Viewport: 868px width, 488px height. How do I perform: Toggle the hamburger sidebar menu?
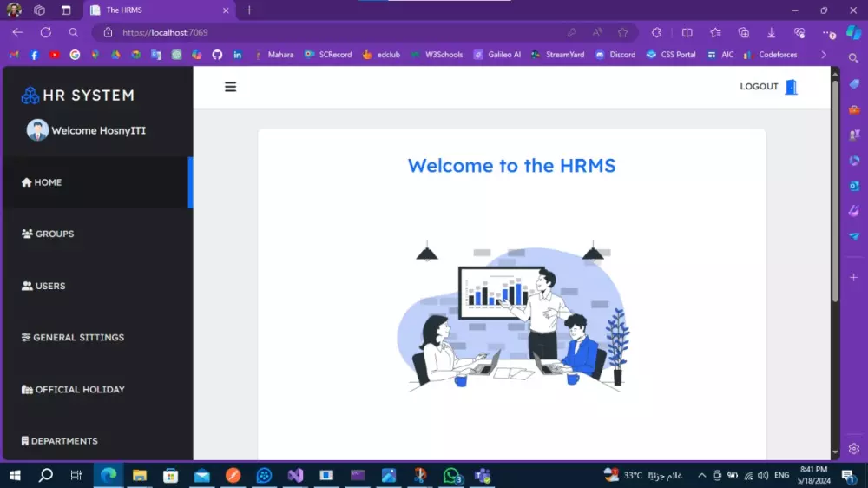click(x=230, y=87)
